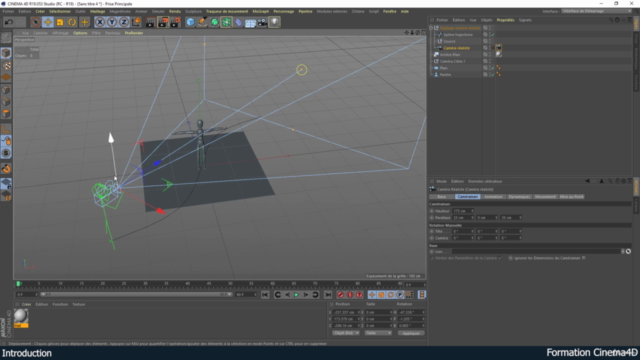This screenshot has height=360, width=640.
Task: Open the Taille dropdown in coordinates panel
Action: (x=378, y=333)
